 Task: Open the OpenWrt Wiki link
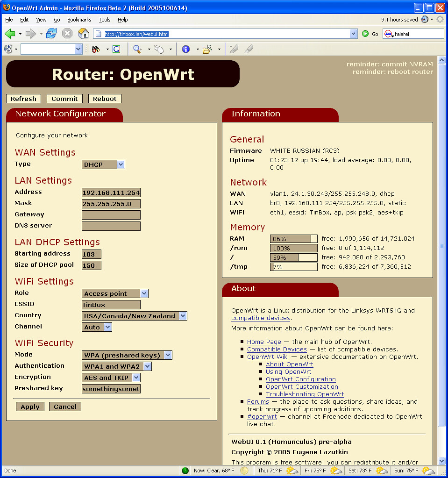tap(268, 357)
